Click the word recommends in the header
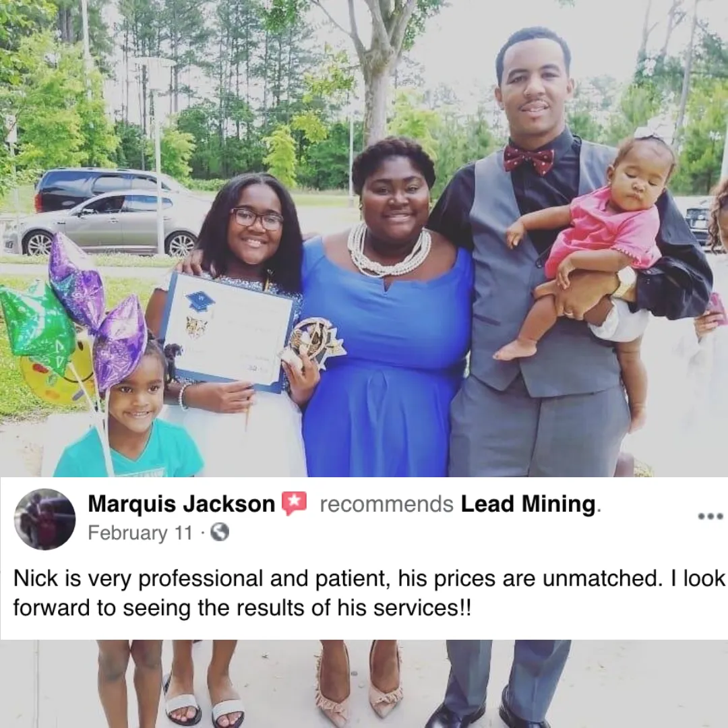 point(386,504)
